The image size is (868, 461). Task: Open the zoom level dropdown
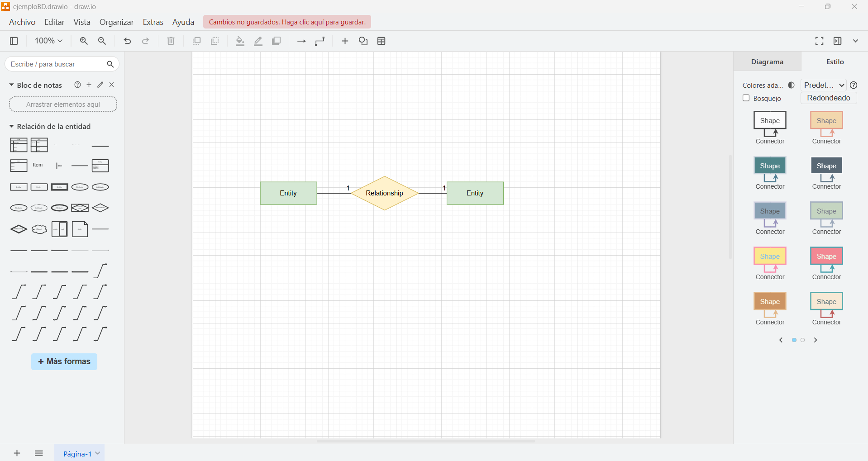tap(48, 41)
